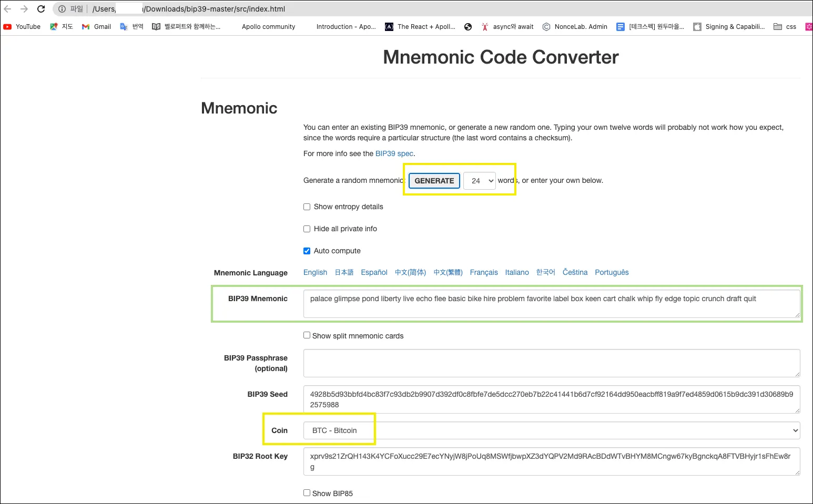Open The React + Apollo bookmark
This screenshot has height=504, width=813.
coord(420,27)
